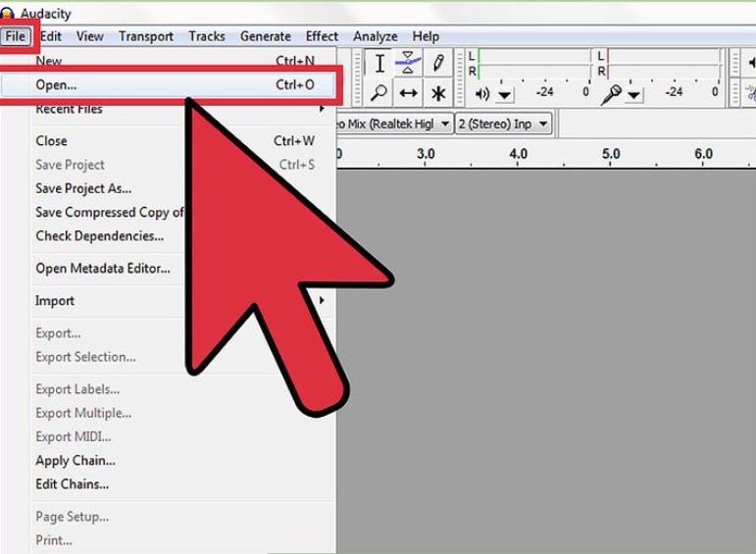Open the Generate menu
This screenshot has width=756, height=554.
coord(265,36)
